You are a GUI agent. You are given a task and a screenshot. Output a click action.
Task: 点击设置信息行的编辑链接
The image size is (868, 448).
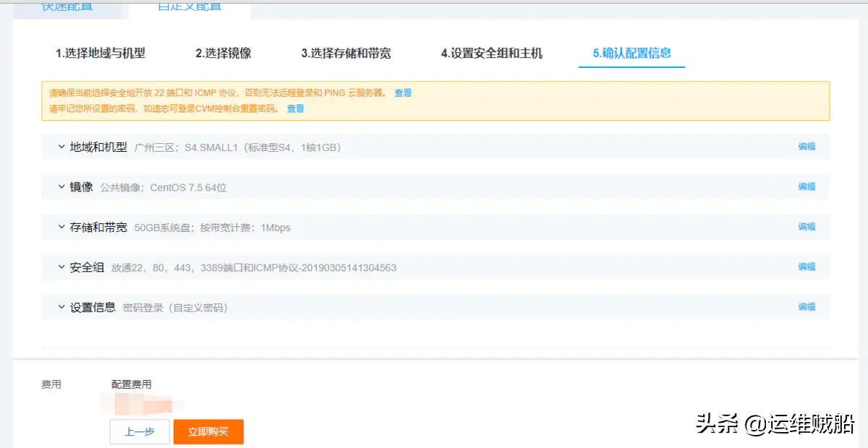pyautogui.click(x=807, y=306)
